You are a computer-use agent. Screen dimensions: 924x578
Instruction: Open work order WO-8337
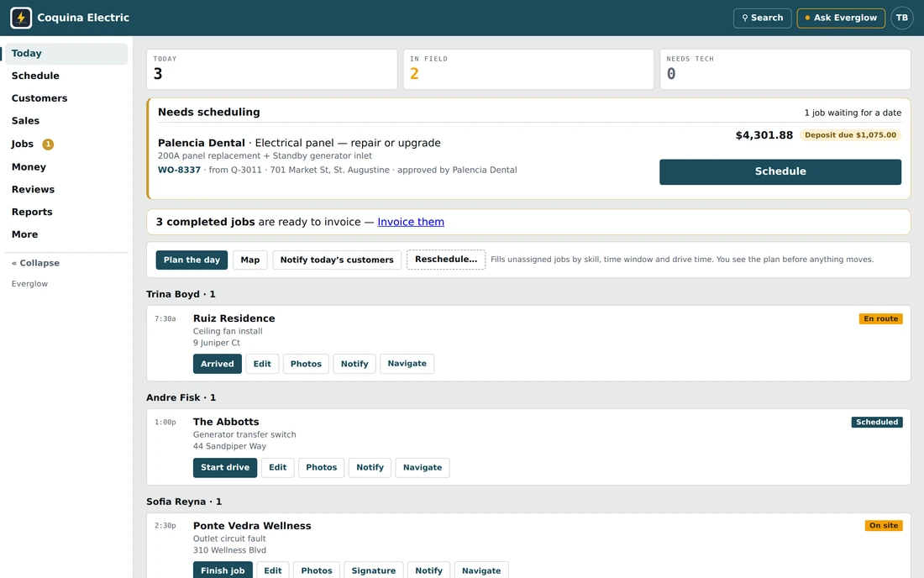click(179, 170)
